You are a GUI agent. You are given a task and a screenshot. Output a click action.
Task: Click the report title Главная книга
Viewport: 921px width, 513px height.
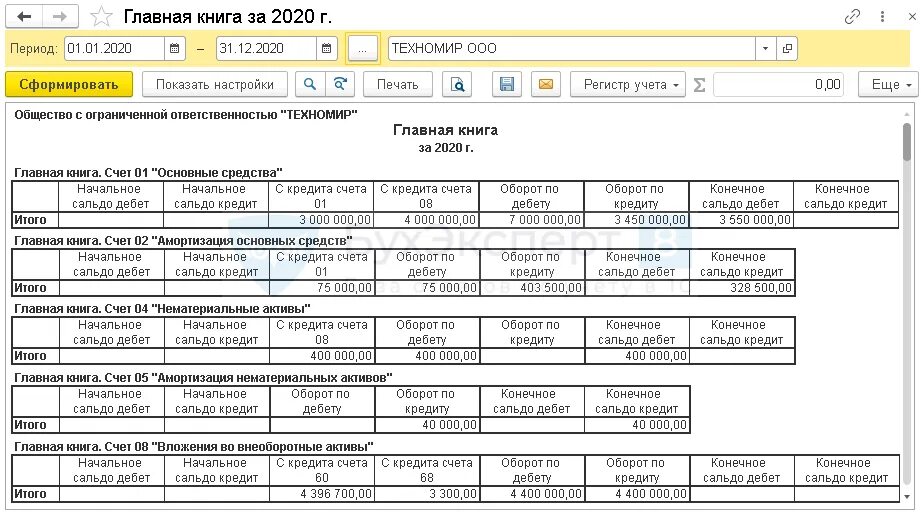coord(445,130)
